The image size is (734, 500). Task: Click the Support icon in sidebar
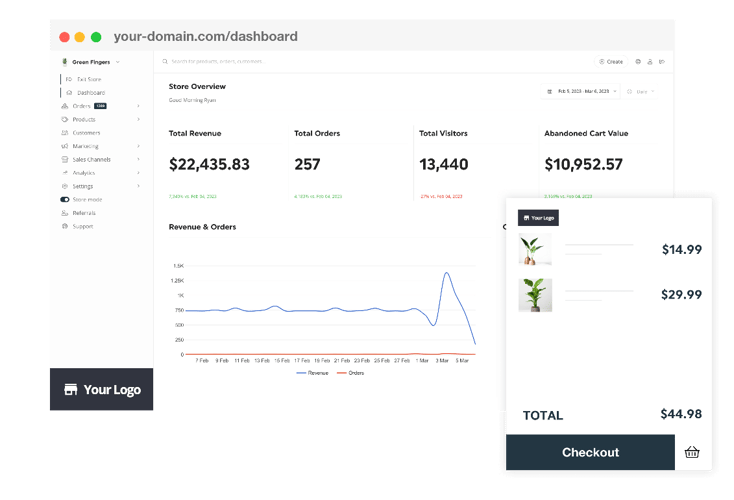[65, 226]
